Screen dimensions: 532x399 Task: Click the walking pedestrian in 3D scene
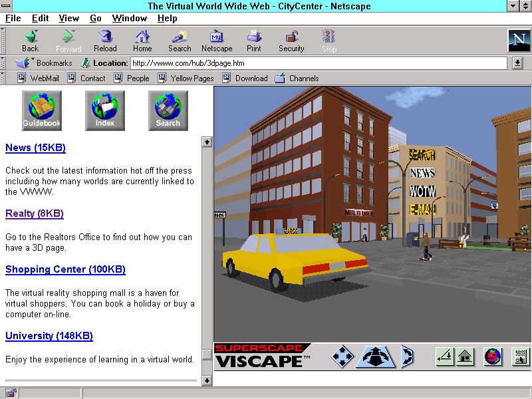coord(426,247)
